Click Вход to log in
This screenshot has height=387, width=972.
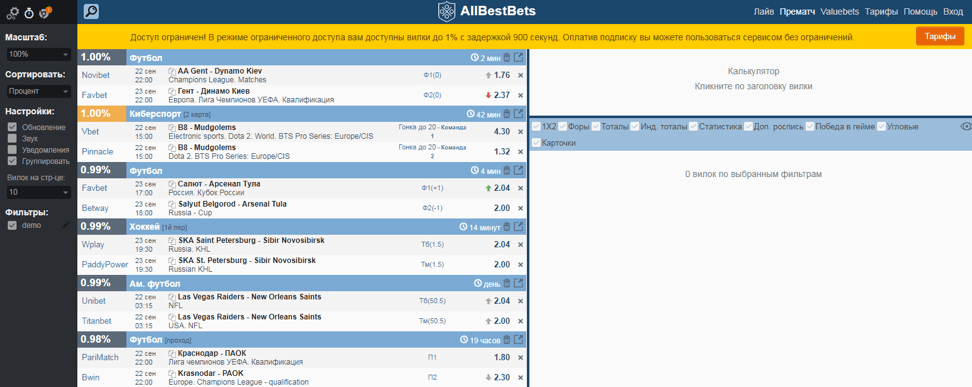(x=953, y=12)
